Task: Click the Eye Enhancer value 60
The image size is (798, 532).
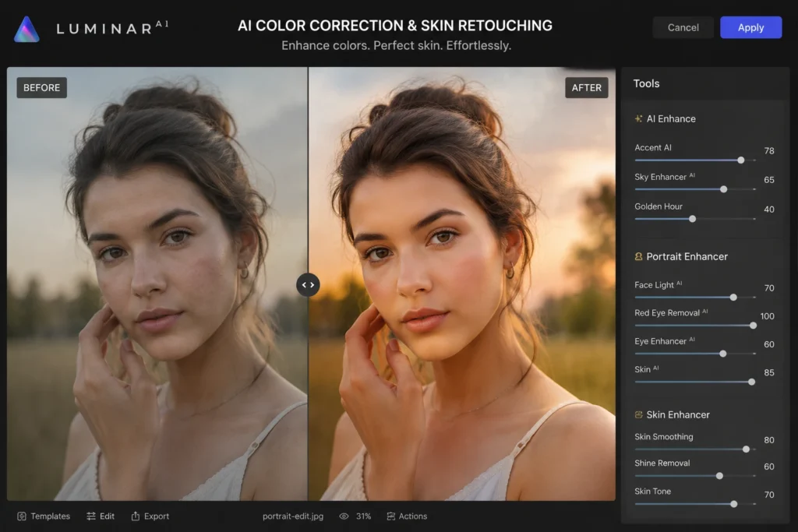Action: [x=769, y=344]
